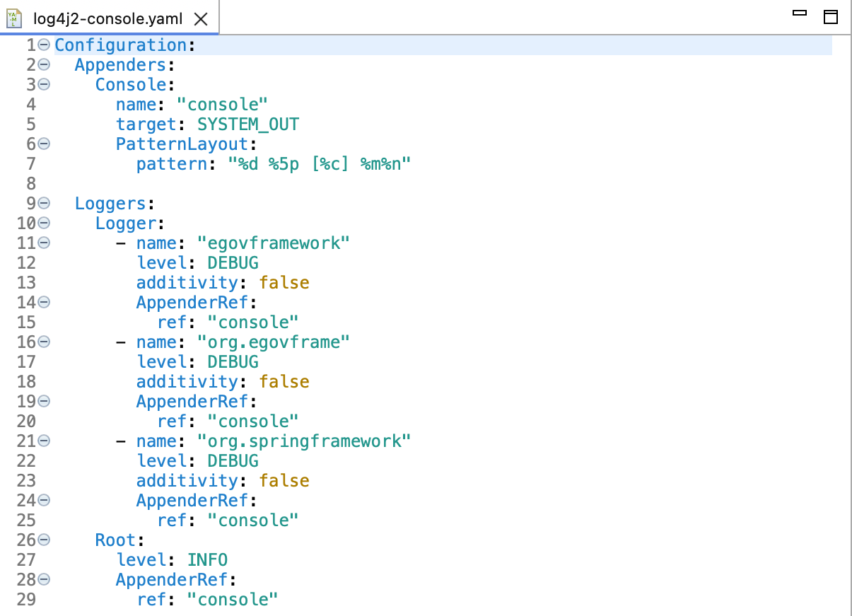The image size is (852, 616).
Task: Close the log4j2-console.yaml tab
Action: 201,19
